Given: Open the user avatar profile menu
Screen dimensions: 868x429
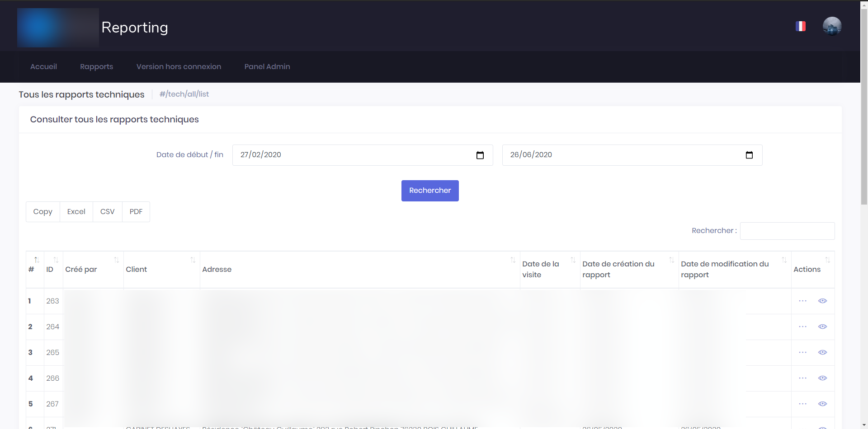Looking at the screenshot, I should click(x=832, y=26).
